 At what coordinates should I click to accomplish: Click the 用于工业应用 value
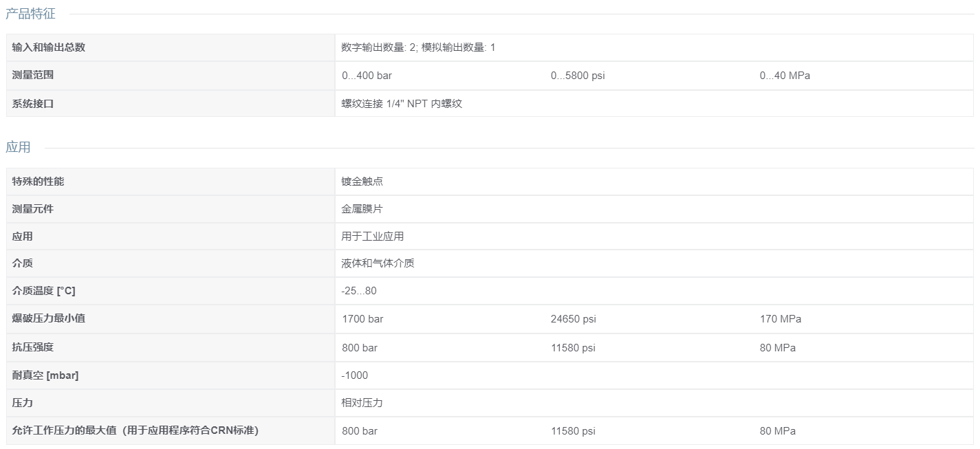pos(372,237)
